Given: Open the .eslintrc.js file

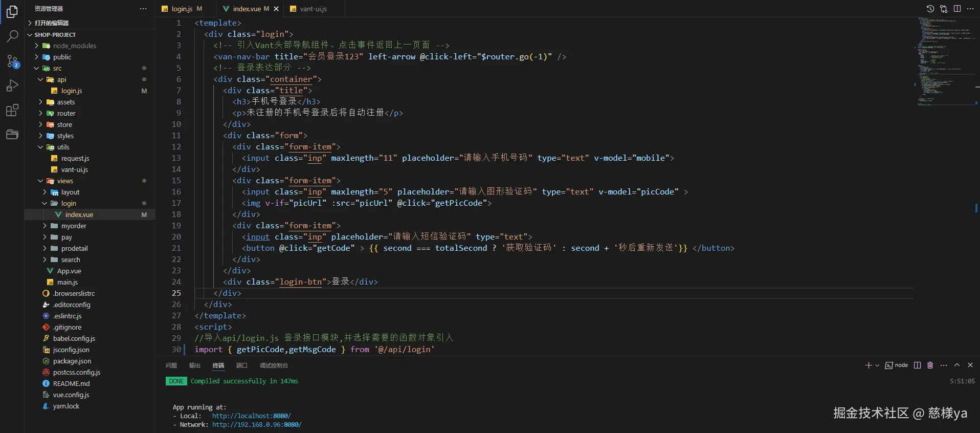Looking at the screenshot, I should click(90, 316).
